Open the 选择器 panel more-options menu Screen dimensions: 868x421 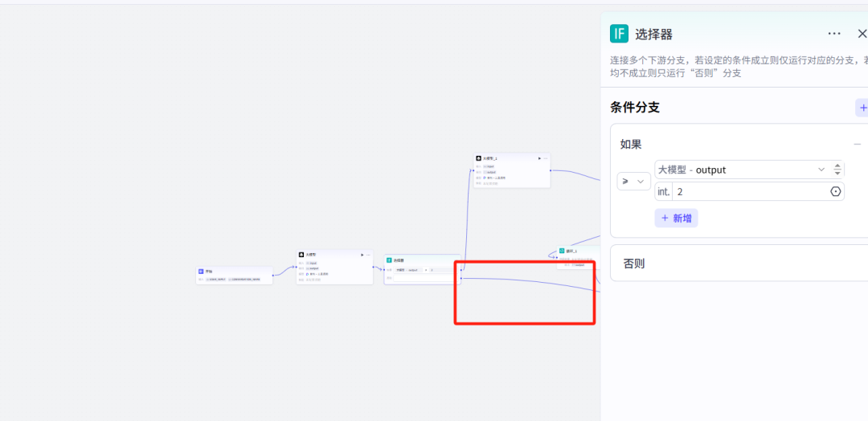tap(834, 34)
